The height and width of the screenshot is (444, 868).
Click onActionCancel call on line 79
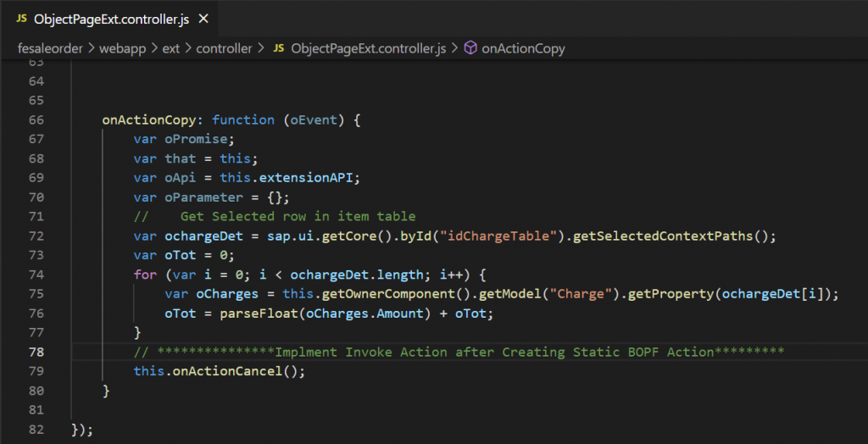pos(227,371)
